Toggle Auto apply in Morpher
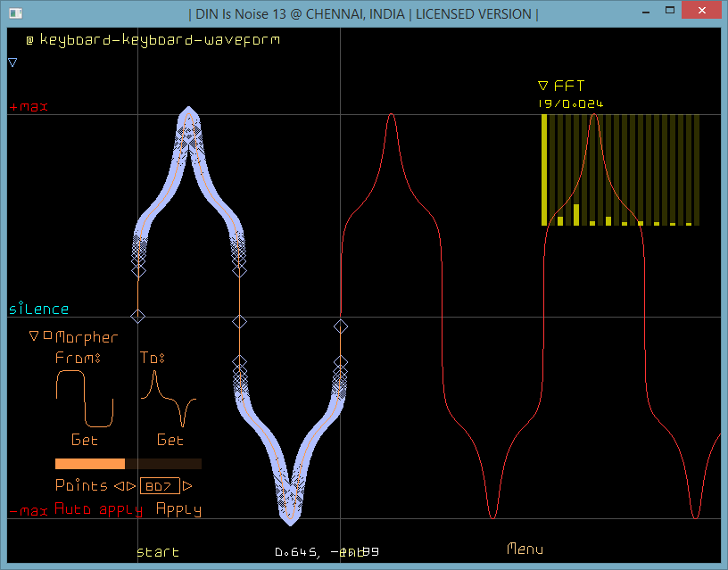Viewport: 728px width, 570px height. tap(98, 509)
